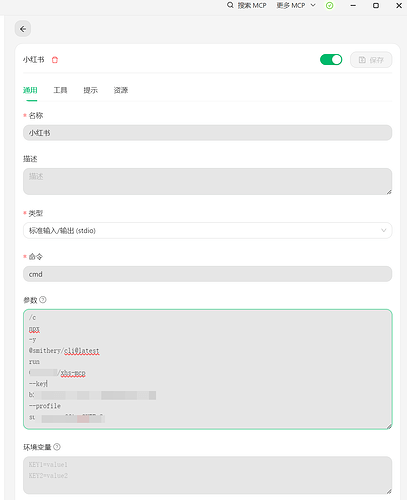Click the 环境变量 text area

coord(207,475)
